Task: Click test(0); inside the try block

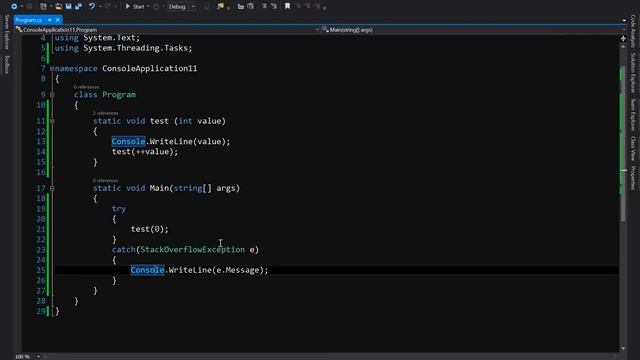Action: click(x=149, y=229)
